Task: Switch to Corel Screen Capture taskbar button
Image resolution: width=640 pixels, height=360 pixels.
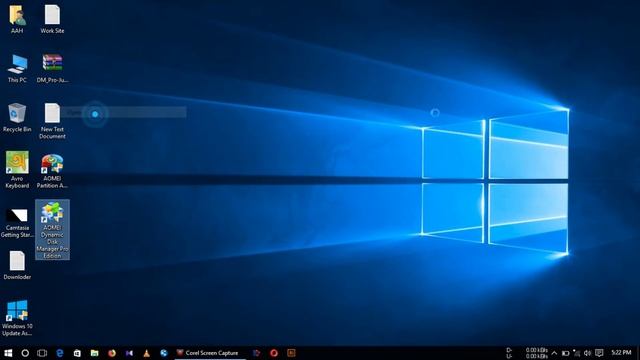Action: point(210,353)
